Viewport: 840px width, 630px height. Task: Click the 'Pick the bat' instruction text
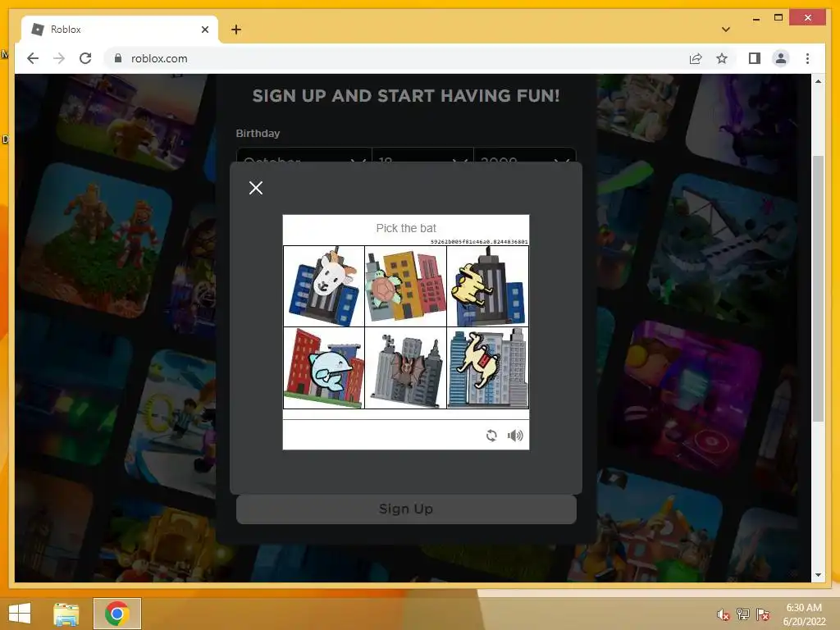click(x=406, y=228)
